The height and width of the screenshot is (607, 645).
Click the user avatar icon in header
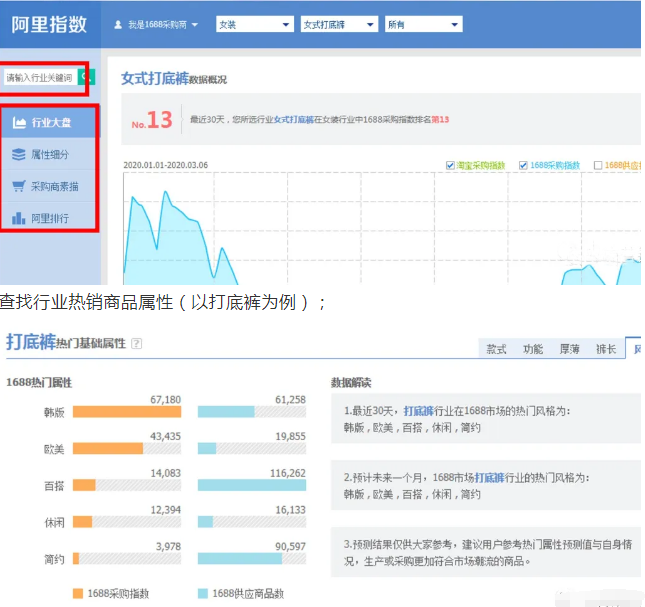pos(118,25)
